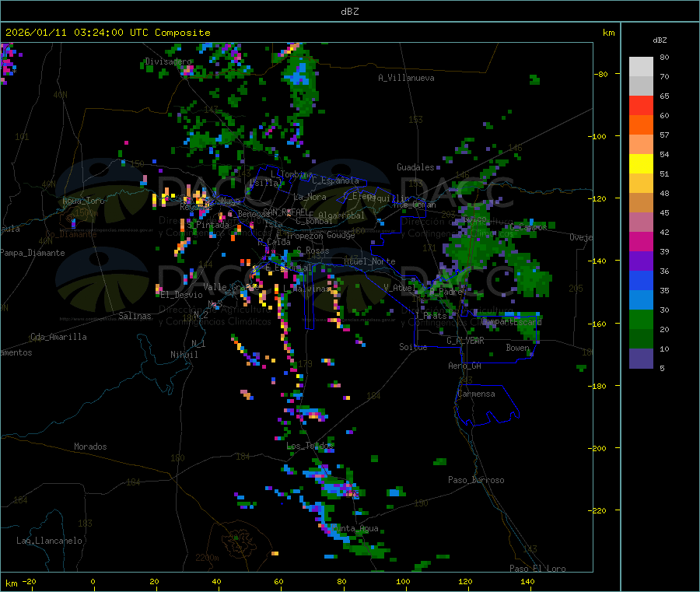Click the 'Agua_Toro' location label
700x592 pixels.
click(x=83, y=201)
